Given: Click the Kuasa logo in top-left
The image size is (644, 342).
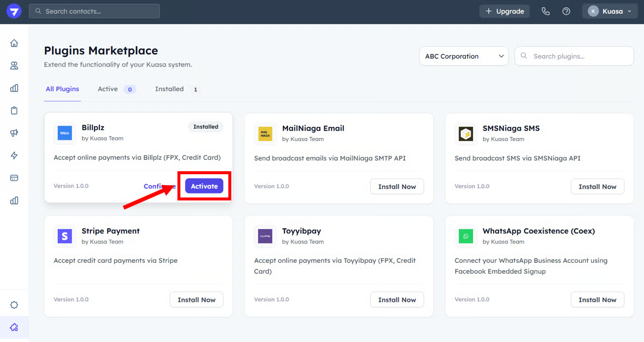Looking at the screenshot, I should [x=14, y=11].
